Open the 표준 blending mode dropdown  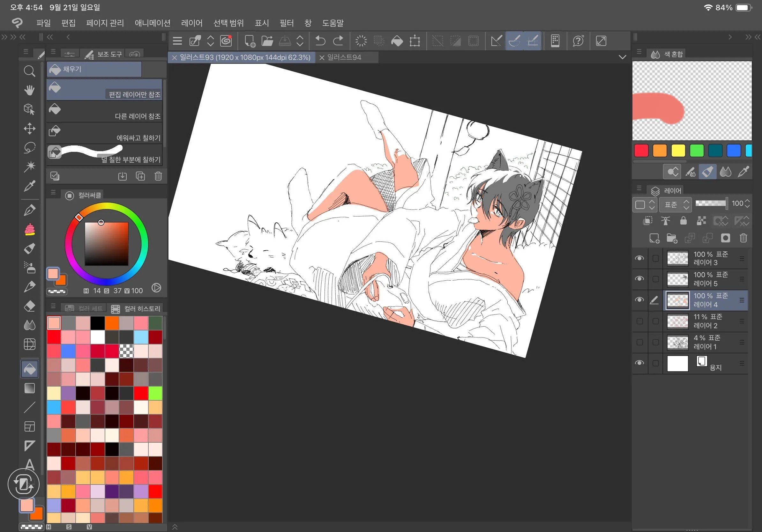point(675,204)
